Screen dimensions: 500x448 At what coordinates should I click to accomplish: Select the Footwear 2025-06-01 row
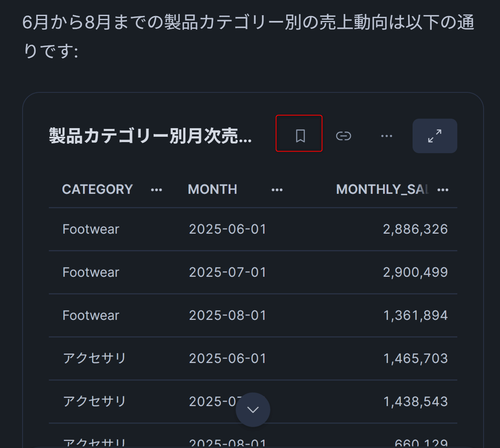(91, 229)
